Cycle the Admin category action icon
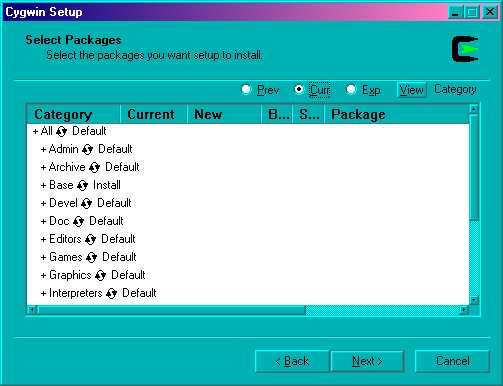The width and height of the screenshot is (503, 386). (88, 150)
